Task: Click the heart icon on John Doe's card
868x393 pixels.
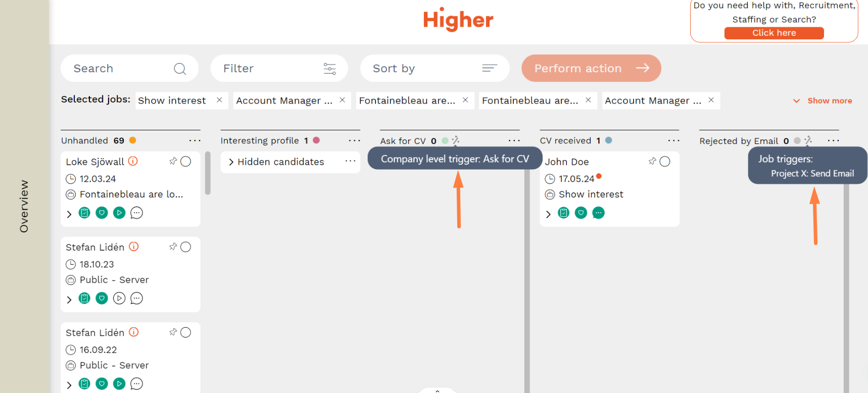Action: (581, 213)
